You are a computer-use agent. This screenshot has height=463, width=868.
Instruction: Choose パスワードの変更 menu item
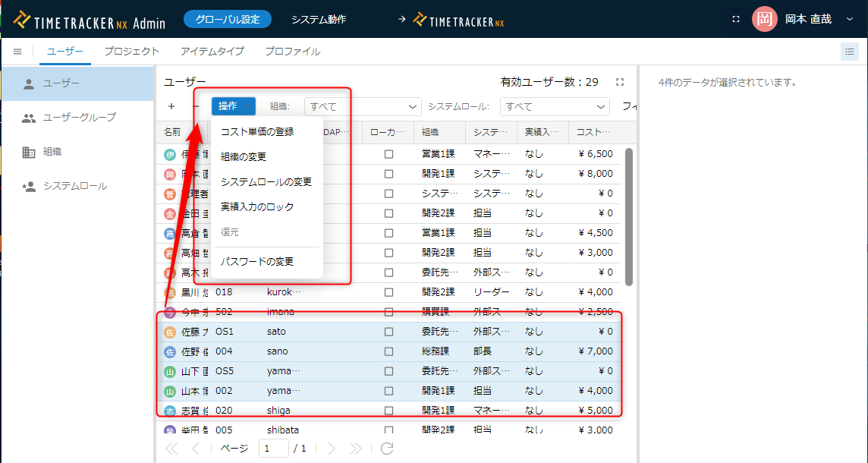point(257,262)
